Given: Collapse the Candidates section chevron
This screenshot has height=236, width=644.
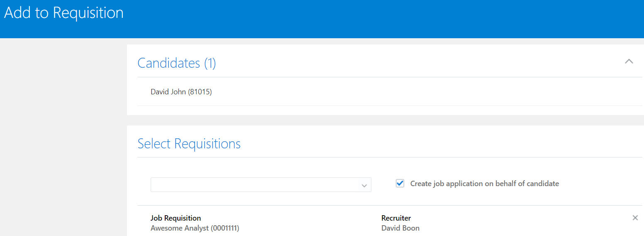Looking at the screenshot, I should click(x=629, y=61).
